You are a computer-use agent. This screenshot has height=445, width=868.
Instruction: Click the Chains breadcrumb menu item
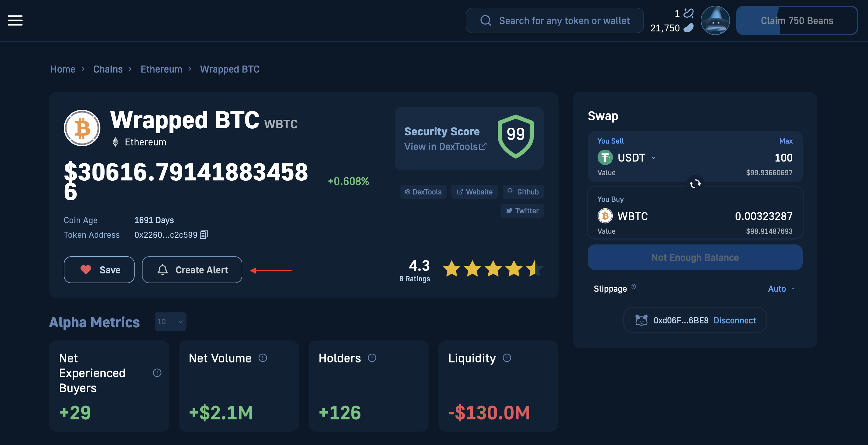coord(108,68)
